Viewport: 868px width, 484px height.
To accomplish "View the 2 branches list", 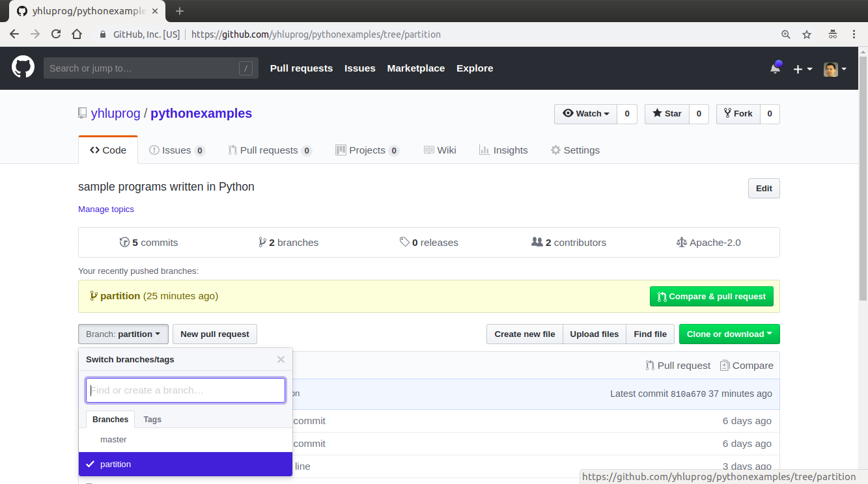I will click(x=288, y=243).
